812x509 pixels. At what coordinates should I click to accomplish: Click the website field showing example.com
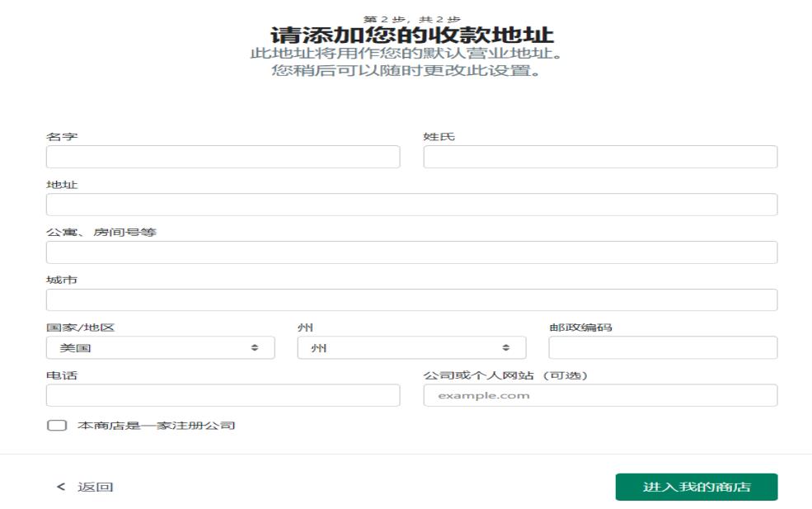[600, 395]
